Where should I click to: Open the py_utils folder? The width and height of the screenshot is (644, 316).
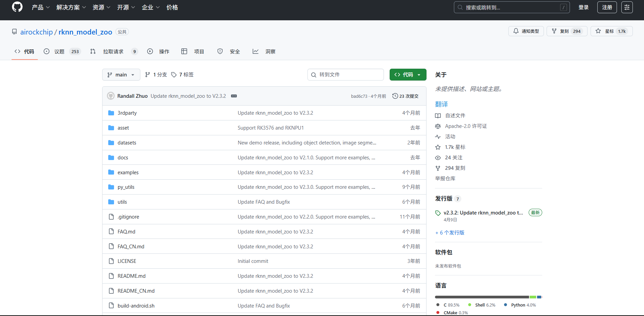pyautogui.click(x=126, y=187)
